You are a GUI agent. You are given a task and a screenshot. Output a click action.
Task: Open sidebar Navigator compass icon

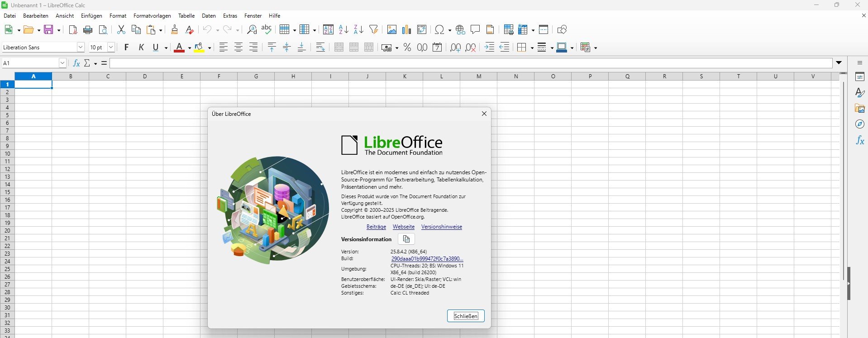coord(860,124)
